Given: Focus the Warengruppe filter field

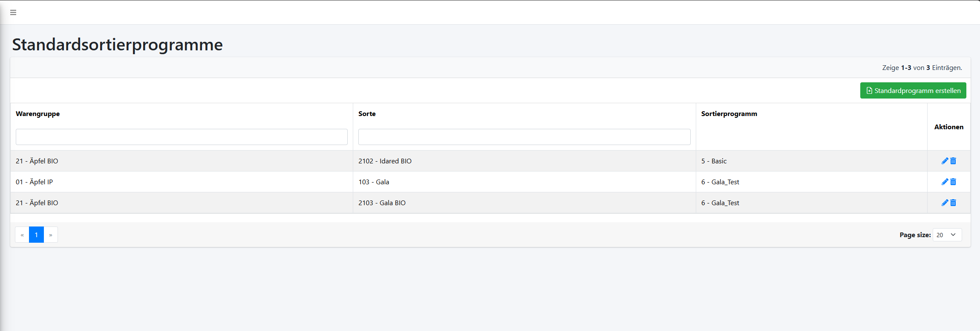Looking at the screenshot, I should (x=182, y=137).
